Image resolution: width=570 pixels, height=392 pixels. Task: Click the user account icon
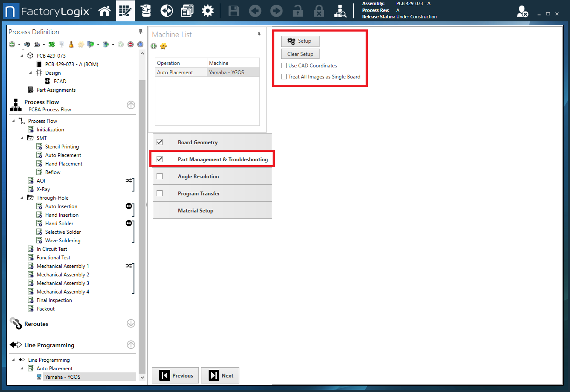523,12
